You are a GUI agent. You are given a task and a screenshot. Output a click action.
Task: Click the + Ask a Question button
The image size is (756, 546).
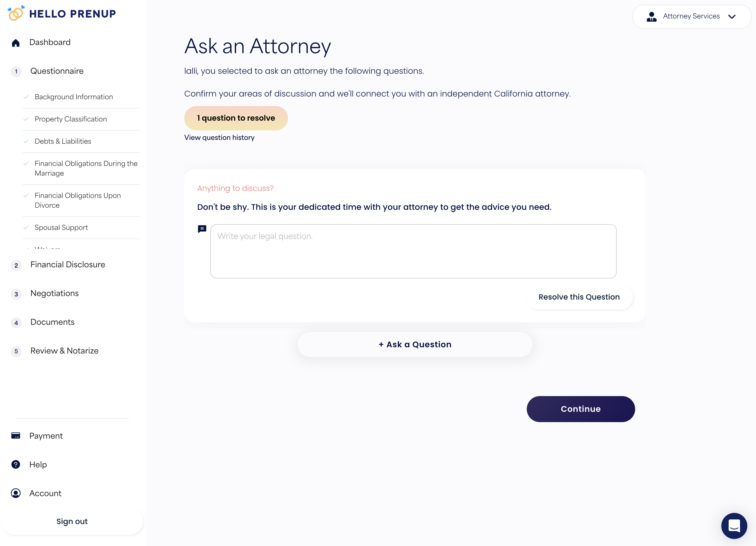(x=415, y=344)
